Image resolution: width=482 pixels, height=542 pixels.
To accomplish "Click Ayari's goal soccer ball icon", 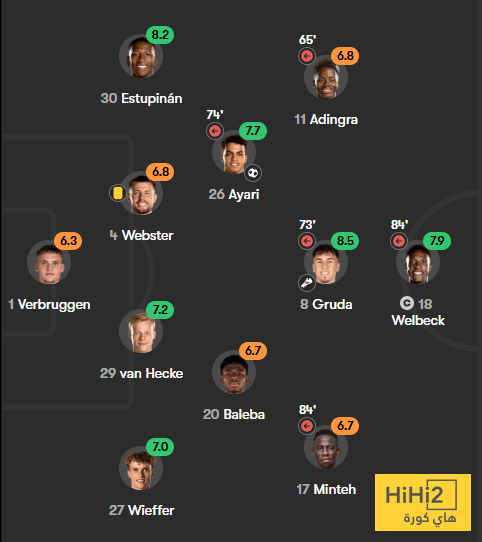I will (253, 172).
